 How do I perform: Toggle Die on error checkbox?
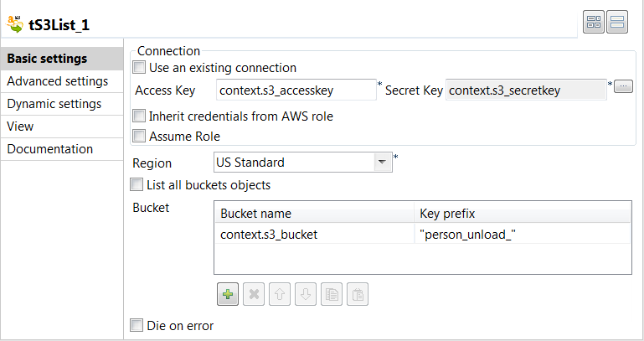137,326
